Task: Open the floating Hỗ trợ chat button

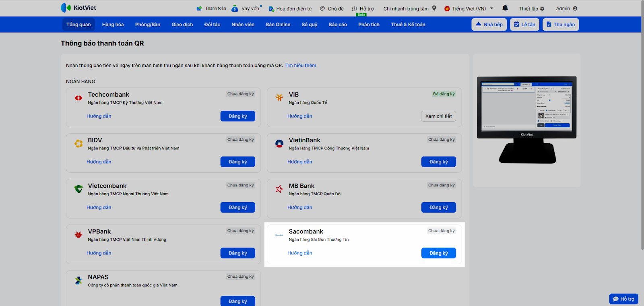Action: (623, 299)
